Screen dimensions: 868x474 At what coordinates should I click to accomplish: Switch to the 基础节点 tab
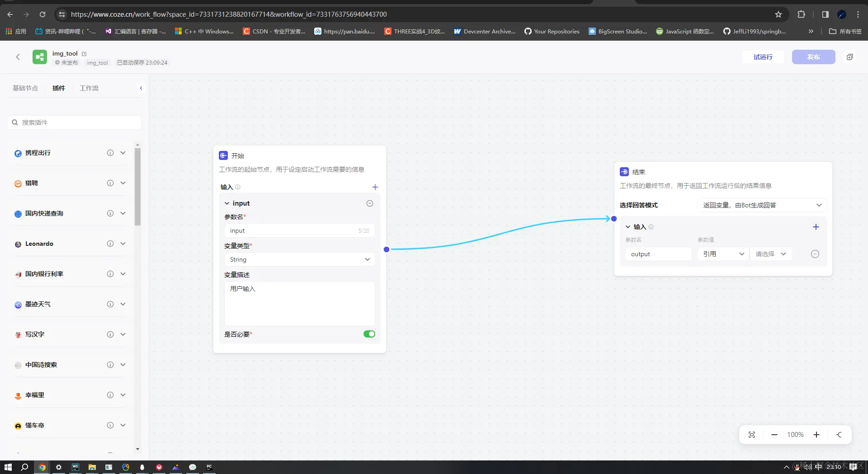click(x=25, y=88)
